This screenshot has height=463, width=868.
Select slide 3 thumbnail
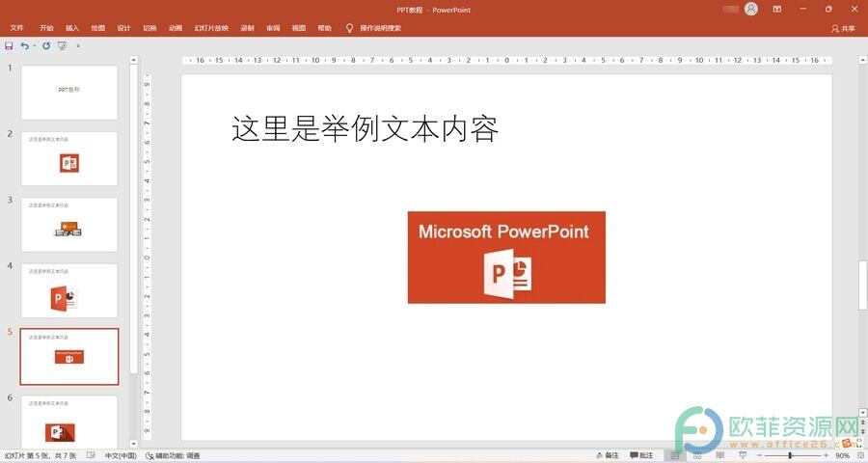69,225
